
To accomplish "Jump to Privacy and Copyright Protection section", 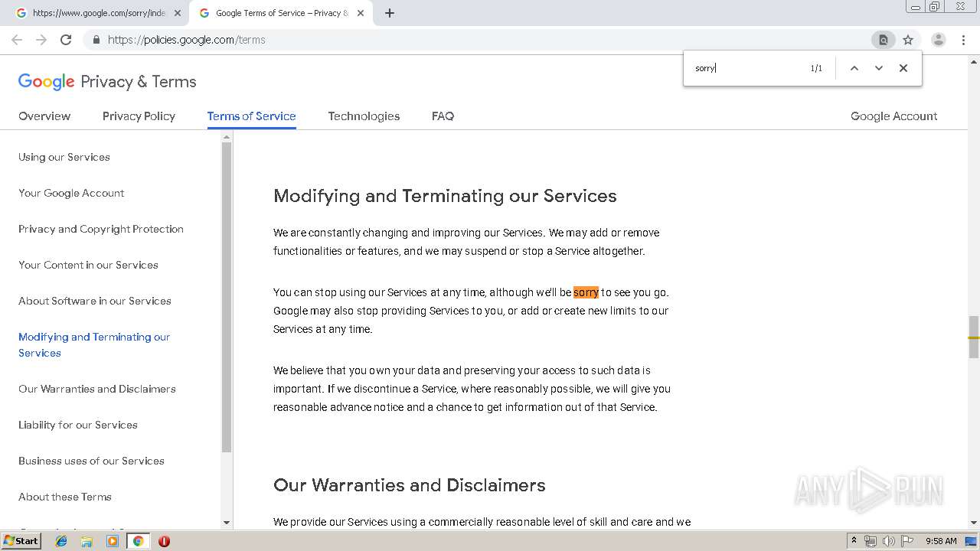I will point(101,229).
